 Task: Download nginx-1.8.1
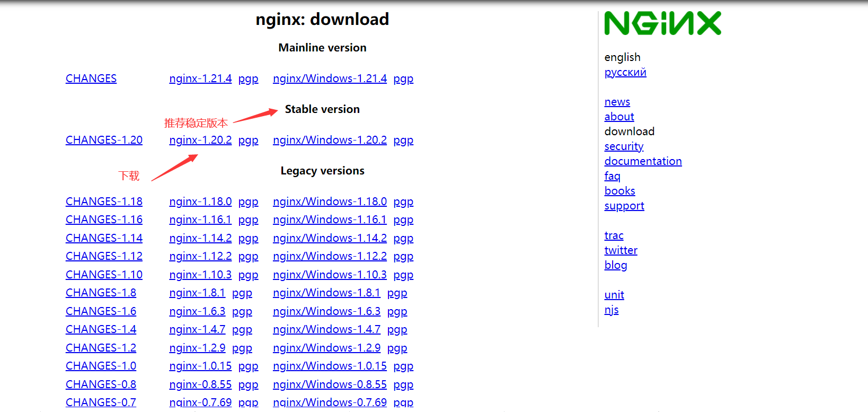(197, 293)
